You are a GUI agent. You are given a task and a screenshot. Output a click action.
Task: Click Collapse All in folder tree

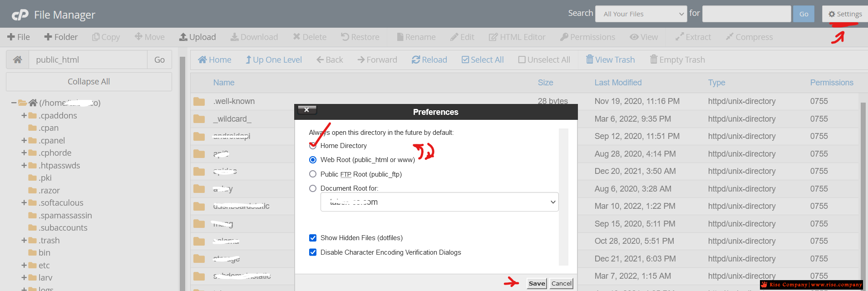coord(89,82)
